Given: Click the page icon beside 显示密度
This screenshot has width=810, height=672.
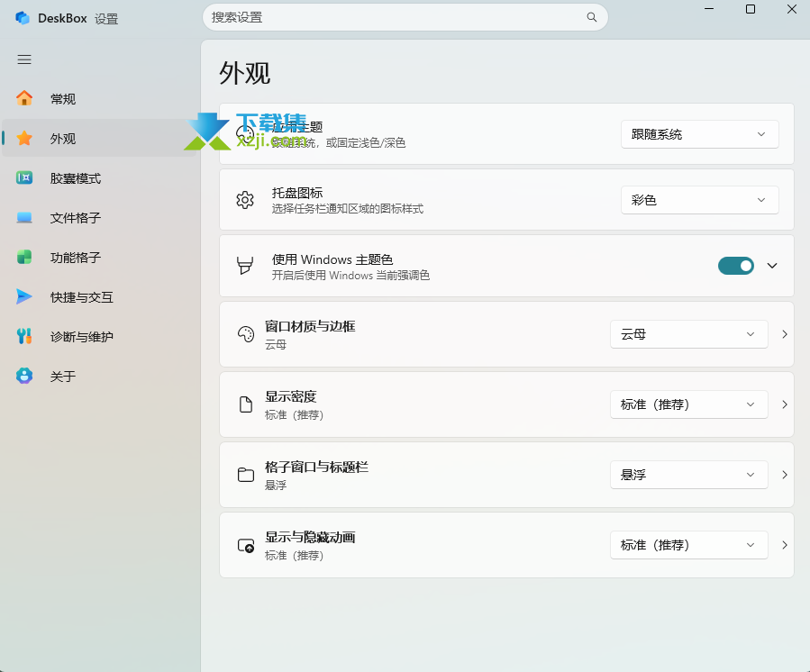Looking at the screenshot, I should click(246, 404).
